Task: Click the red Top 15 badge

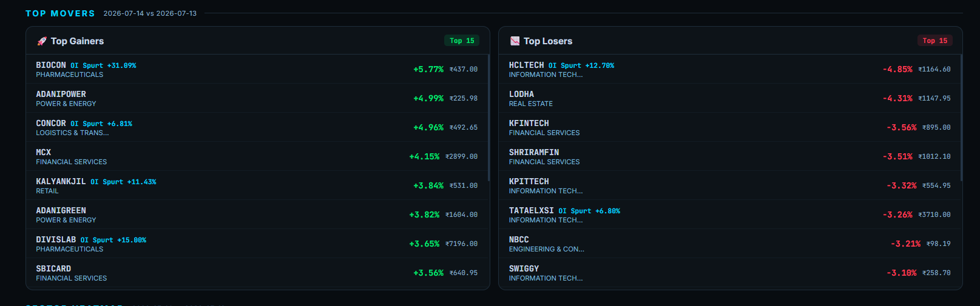Action: 934,41
